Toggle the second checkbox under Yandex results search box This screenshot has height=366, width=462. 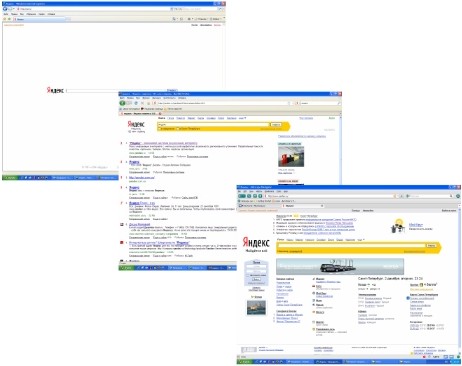click(178, 129)
